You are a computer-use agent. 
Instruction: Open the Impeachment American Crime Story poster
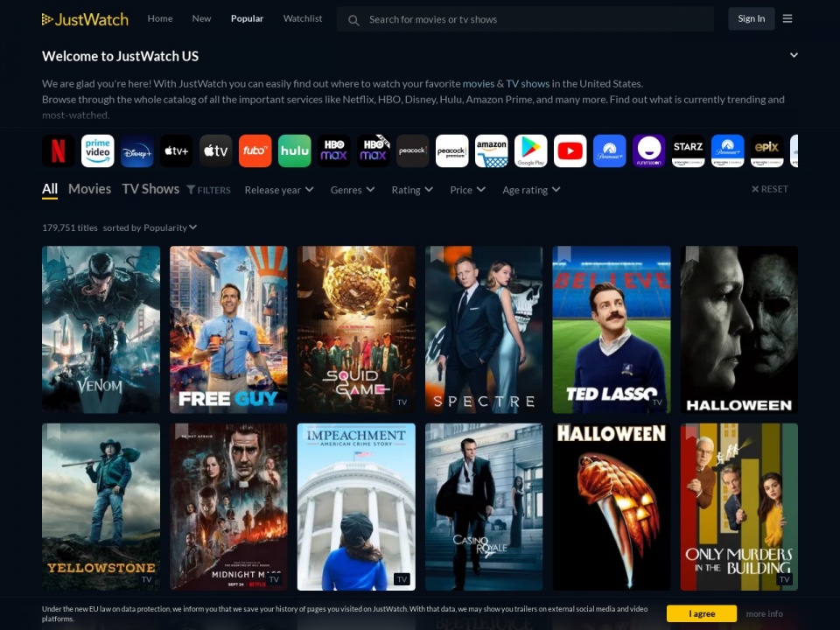(356, 507)
